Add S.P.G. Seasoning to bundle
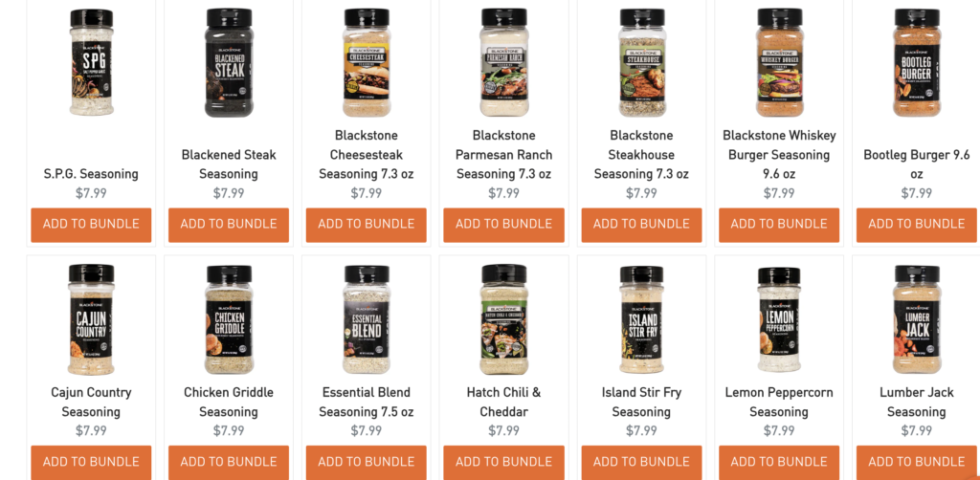 point(91,225)
